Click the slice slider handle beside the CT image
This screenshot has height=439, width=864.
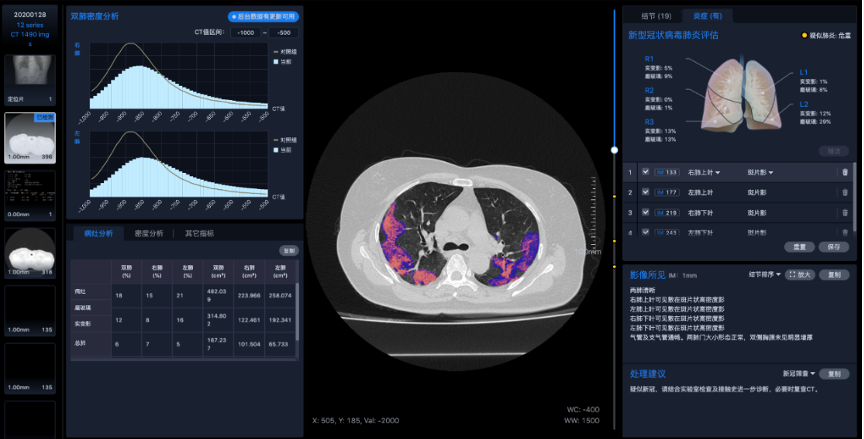point(615,150)
